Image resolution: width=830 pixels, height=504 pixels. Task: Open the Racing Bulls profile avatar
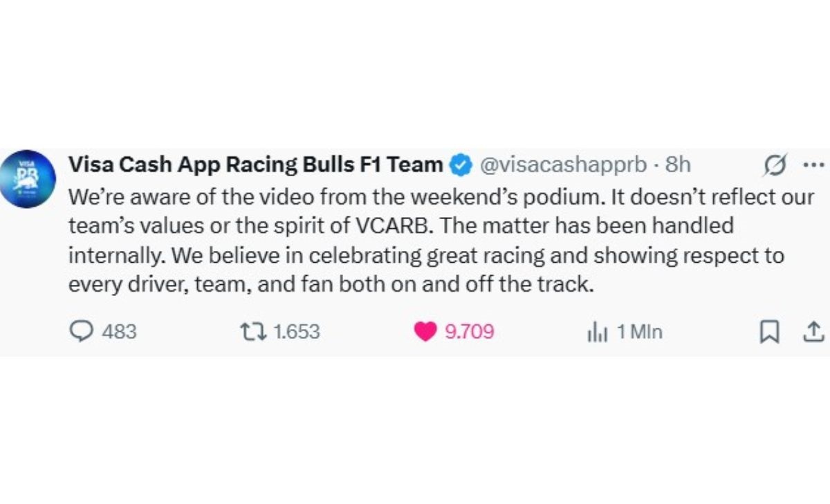click(x=28, y=179)
